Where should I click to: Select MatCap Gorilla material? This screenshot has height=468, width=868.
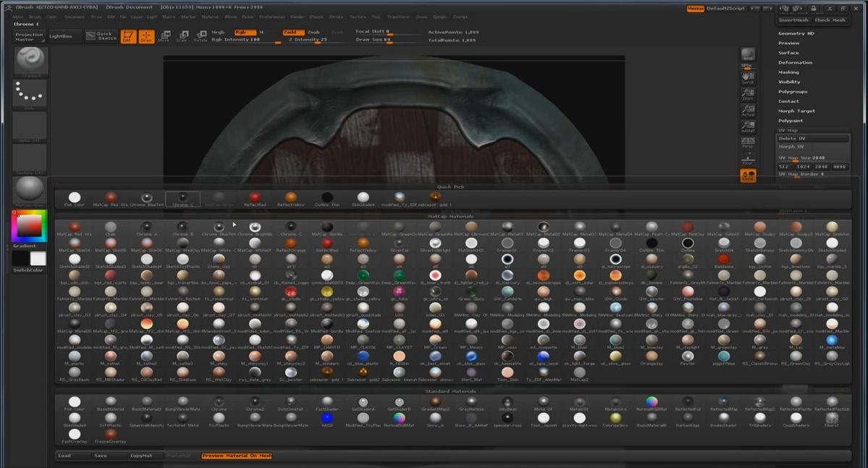tap(327, 228)
